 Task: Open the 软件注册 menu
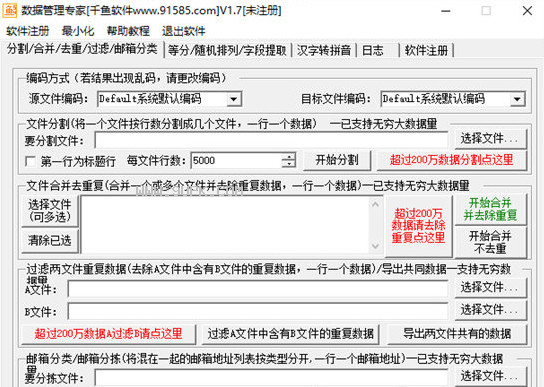coord(27,31)
